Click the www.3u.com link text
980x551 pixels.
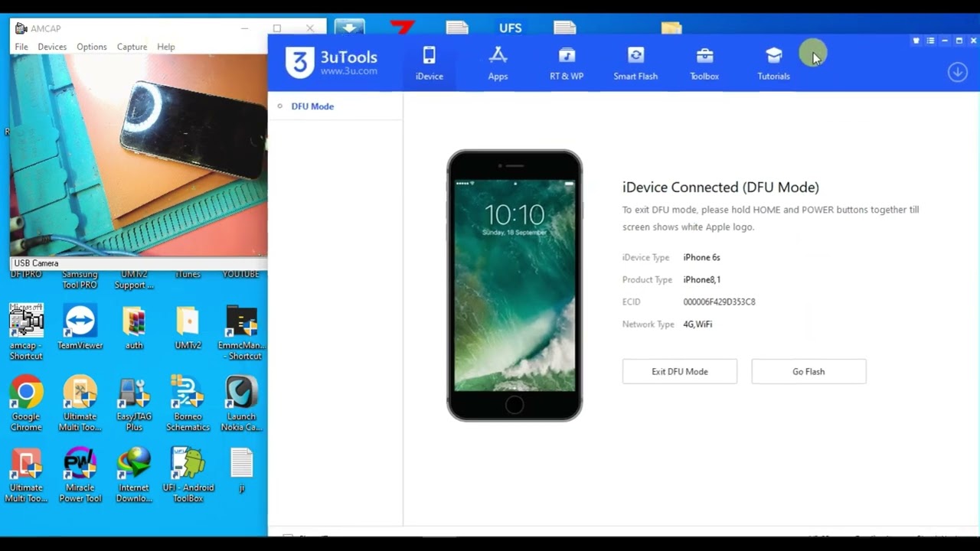coord(348,71)
